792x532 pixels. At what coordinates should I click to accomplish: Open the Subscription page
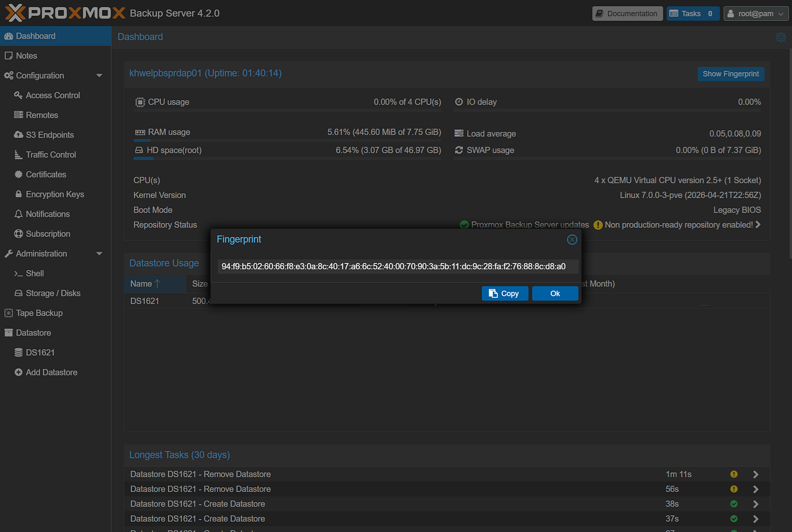click(55, 234)
